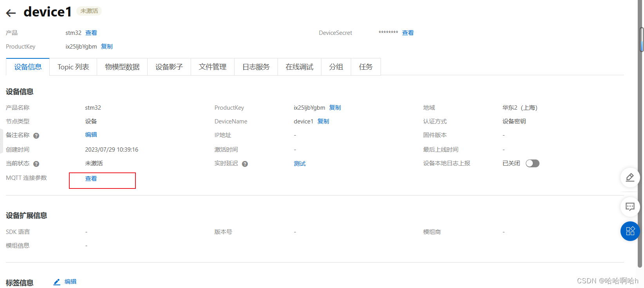Click 编辑 next to 备注名称
The width and height of the screenshot is (644, 288).
[x=91, y=135]
